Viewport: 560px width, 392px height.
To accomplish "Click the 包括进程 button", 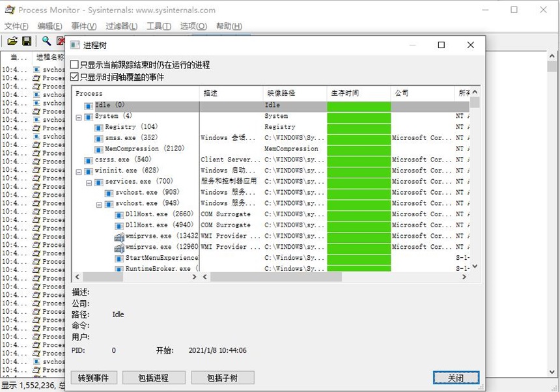I will 154,378.
